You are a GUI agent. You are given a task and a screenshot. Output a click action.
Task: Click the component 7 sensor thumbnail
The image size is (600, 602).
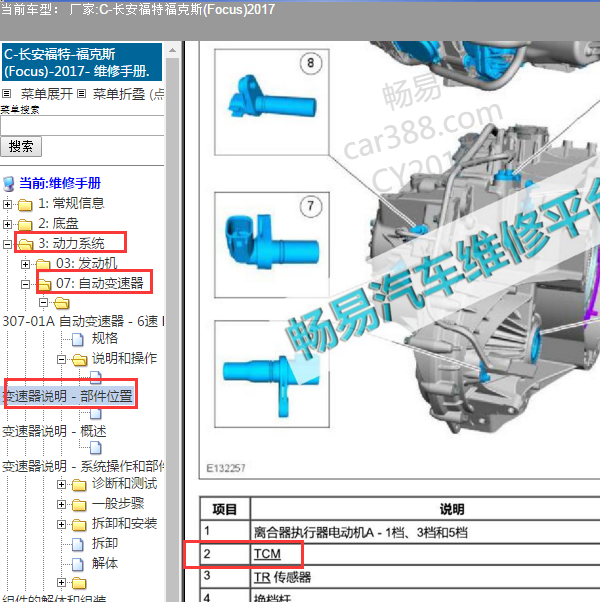(x=272, y=245)
